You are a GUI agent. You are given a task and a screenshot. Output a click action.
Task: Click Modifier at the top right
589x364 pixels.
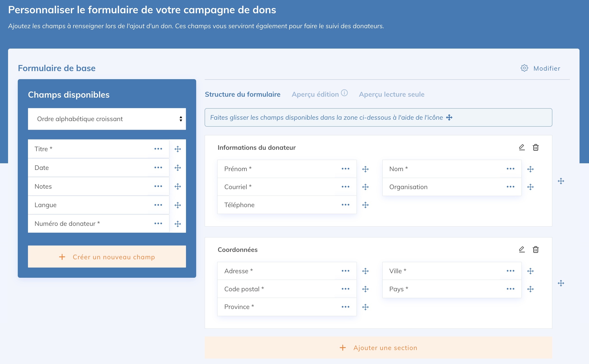pos(547,68)
